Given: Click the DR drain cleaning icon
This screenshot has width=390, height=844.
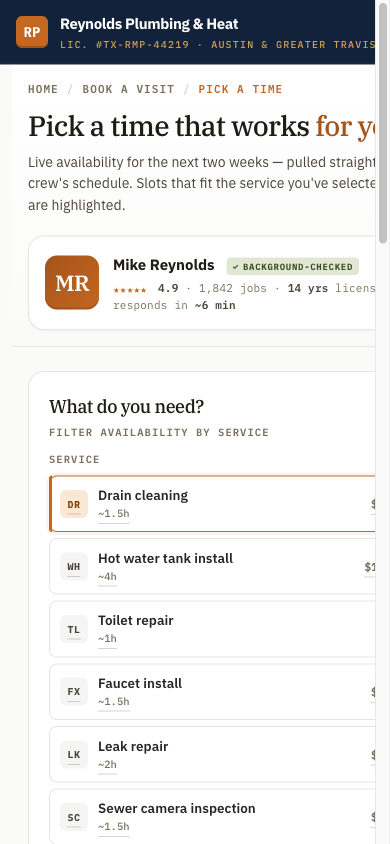Looking at the screenshot, I should point(74,504).
